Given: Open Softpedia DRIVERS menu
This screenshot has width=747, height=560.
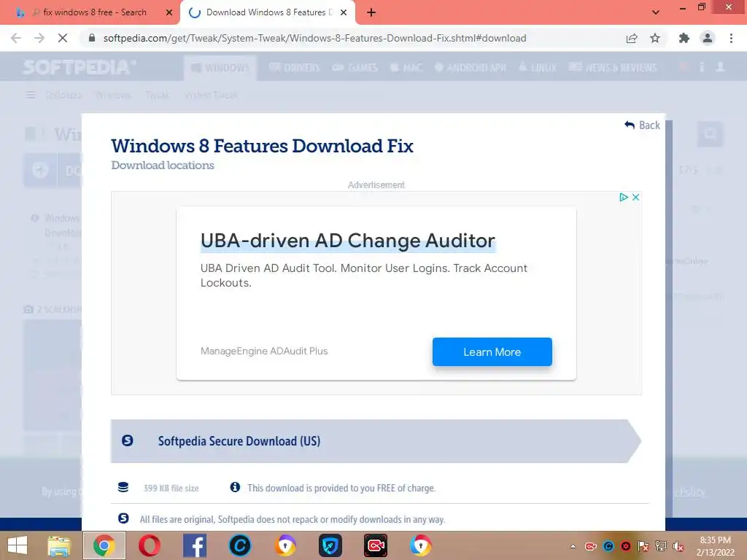Looking at the screenshot, I should point(295,68).
